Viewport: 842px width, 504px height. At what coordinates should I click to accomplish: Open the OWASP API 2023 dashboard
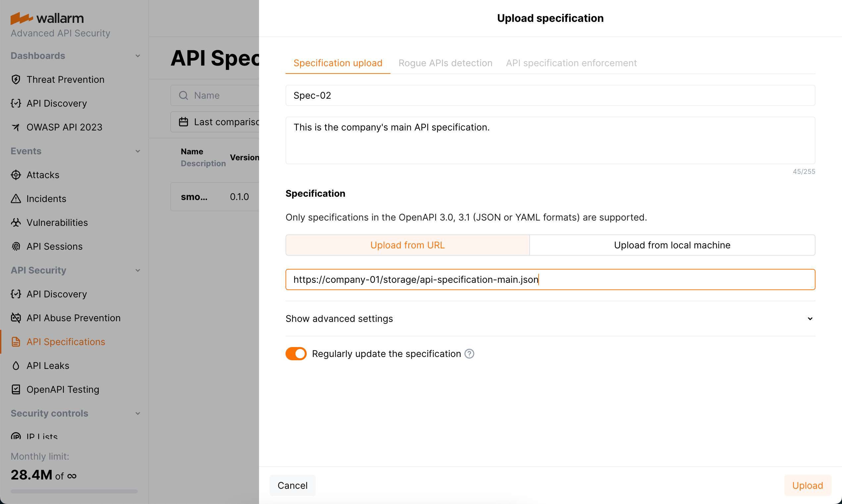coord(64,127)
